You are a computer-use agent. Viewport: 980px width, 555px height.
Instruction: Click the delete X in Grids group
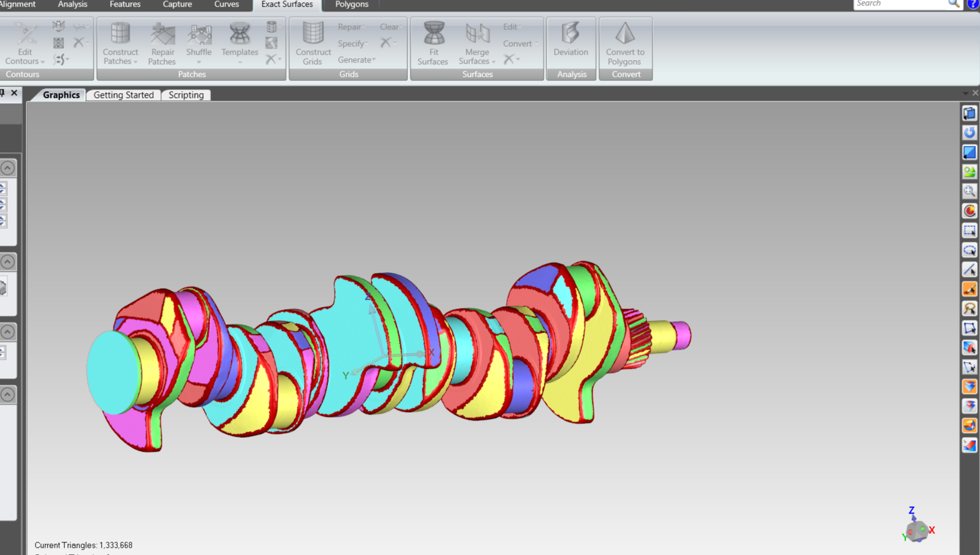click(x=388, y=43)
